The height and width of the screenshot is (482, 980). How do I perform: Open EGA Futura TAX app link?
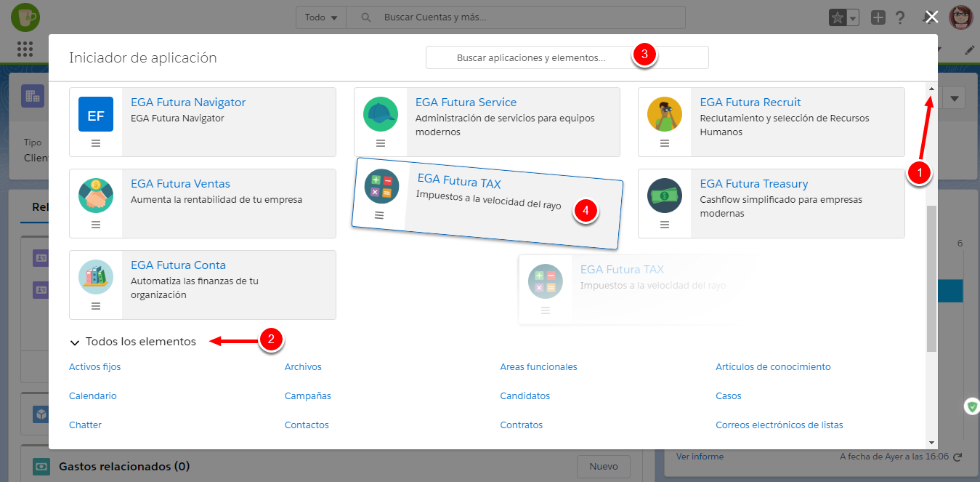[459, 181]
